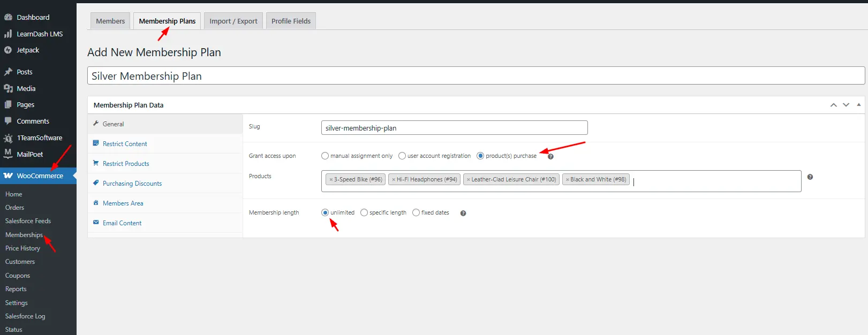Open the Coupons submenu item

tap(18, 276)
